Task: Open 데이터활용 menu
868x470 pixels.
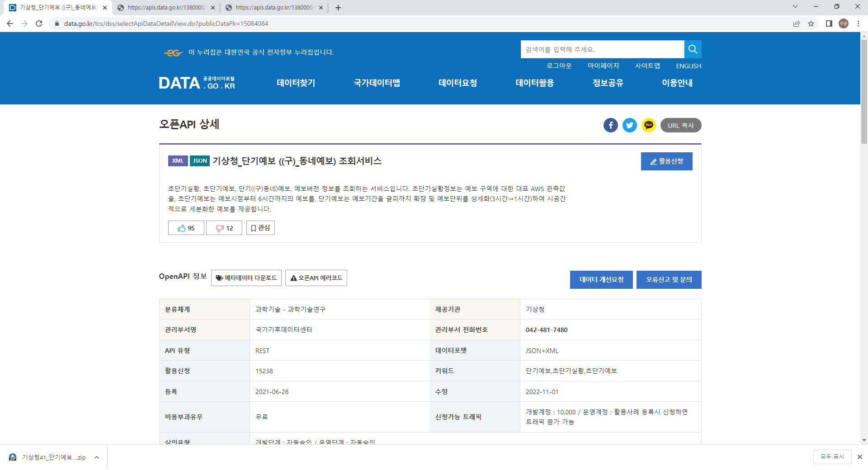Action: (x=535, y=83)
